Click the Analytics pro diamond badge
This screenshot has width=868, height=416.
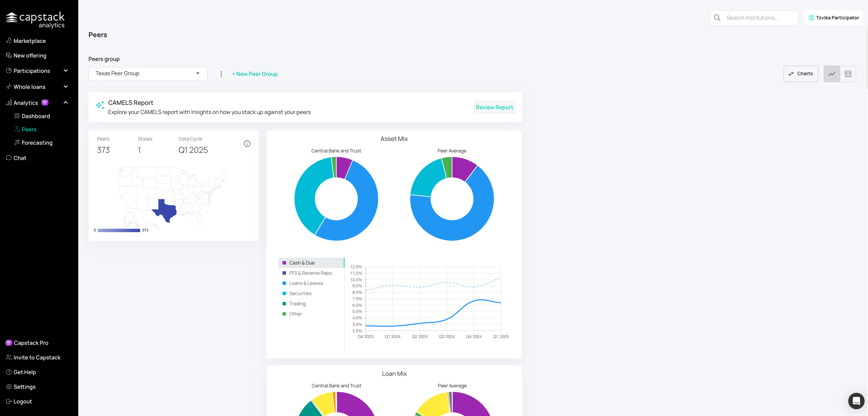click(x=45, y=102)
